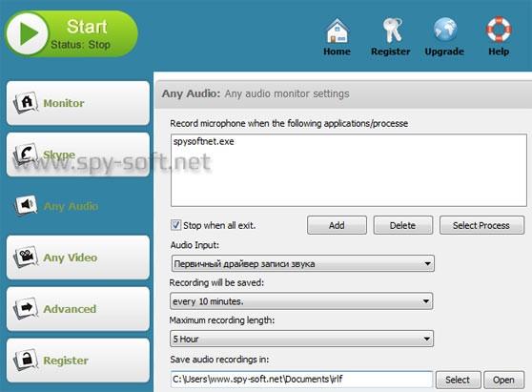Image resolution: width=532 pixels, height=392 pixels.
Task: Click the Any Video camera icon
Action: [x=26, y=257]
